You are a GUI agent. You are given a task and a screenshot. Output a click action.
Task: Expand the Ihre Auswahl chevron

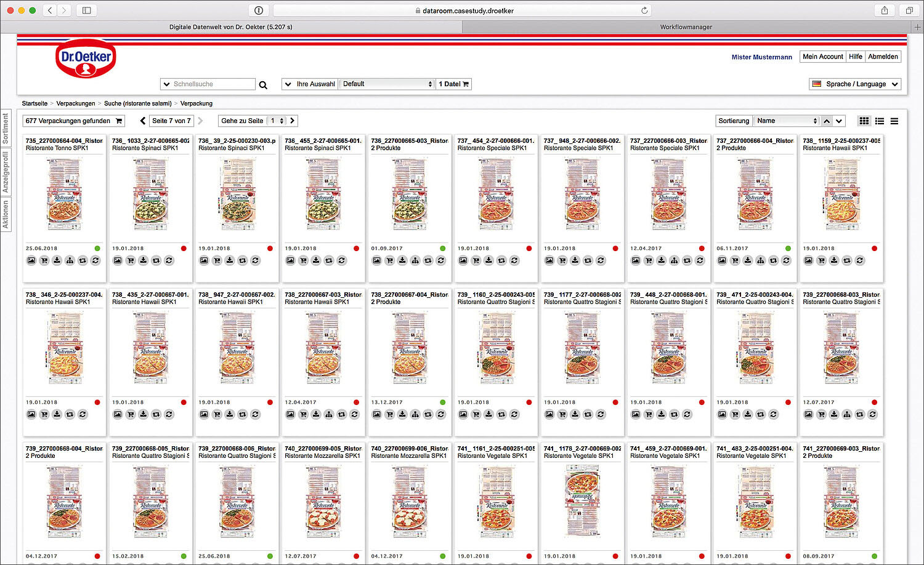288,84
